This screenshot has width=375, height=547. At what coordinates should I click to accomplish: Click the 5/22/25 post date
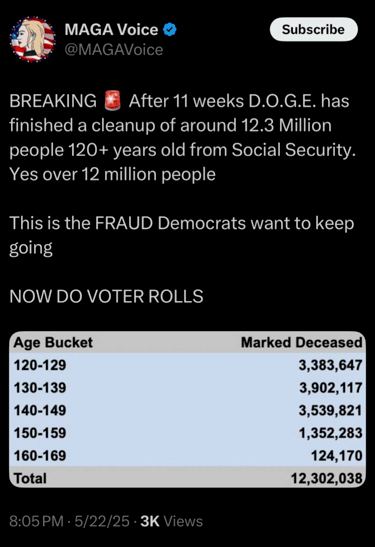point(102,521)
